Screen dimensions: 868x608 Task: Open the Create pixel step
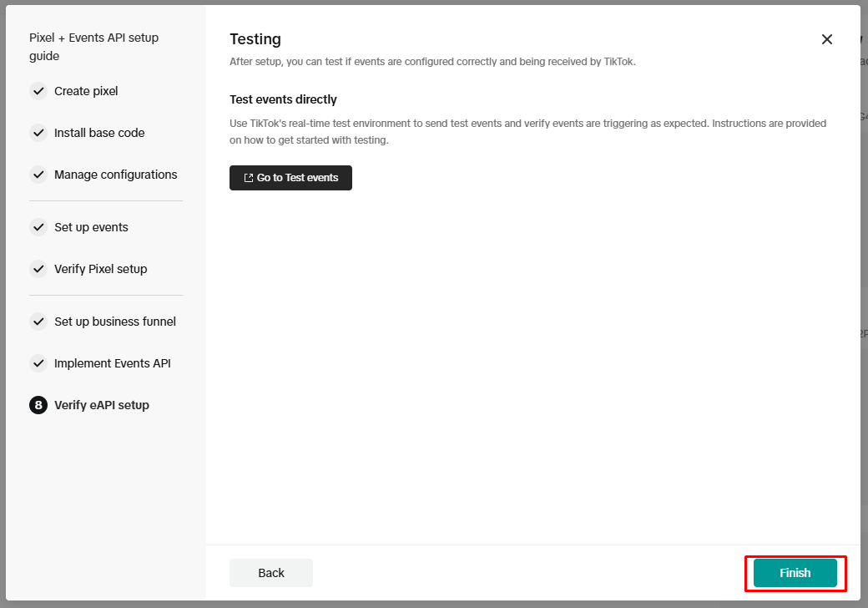pos(86,91)
